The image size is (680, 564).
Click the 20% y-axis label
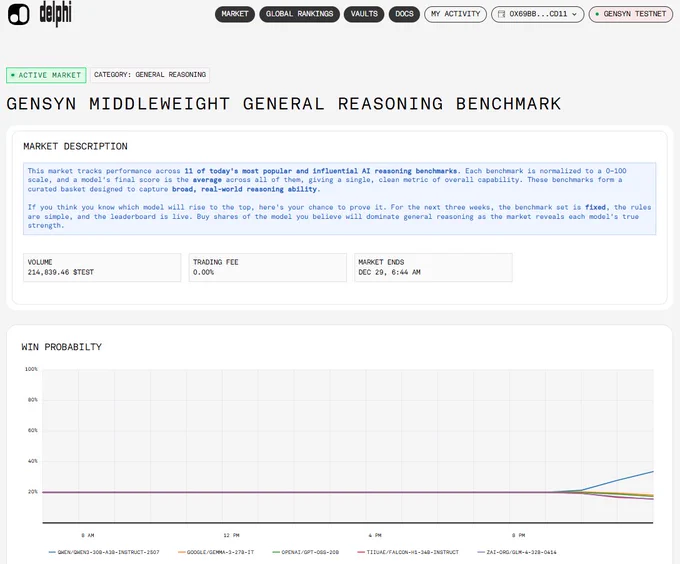click(33, 492)
